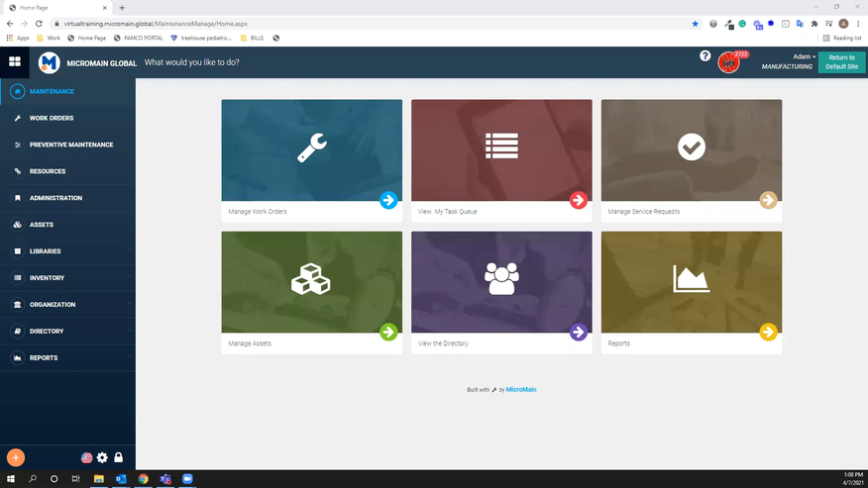This screenshot has height=488, width=868.
Task: Open the MicroMain link in footer
Action: click(521, 390)
